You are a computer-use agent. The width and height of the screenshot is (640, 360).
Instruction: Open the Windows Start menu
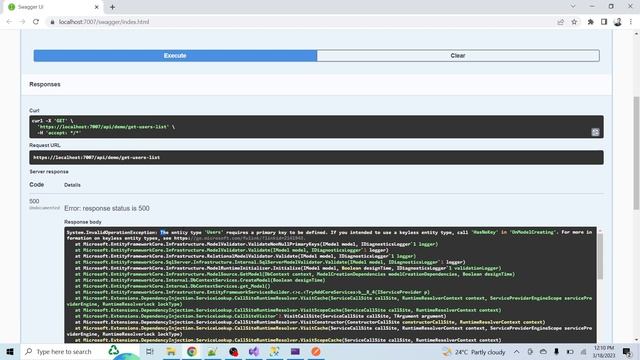click(x=10, y=351)
